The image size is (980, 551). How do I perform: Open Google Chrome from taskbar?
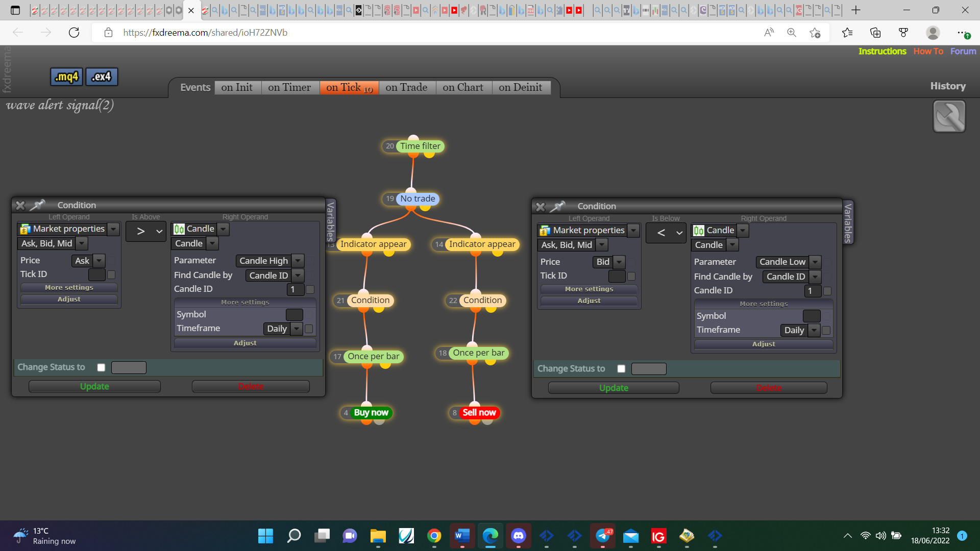pos(434,536)
